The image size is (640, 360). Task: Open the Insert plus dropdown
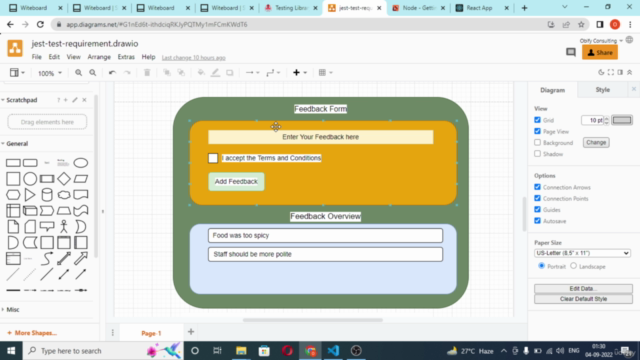(299, 73)
